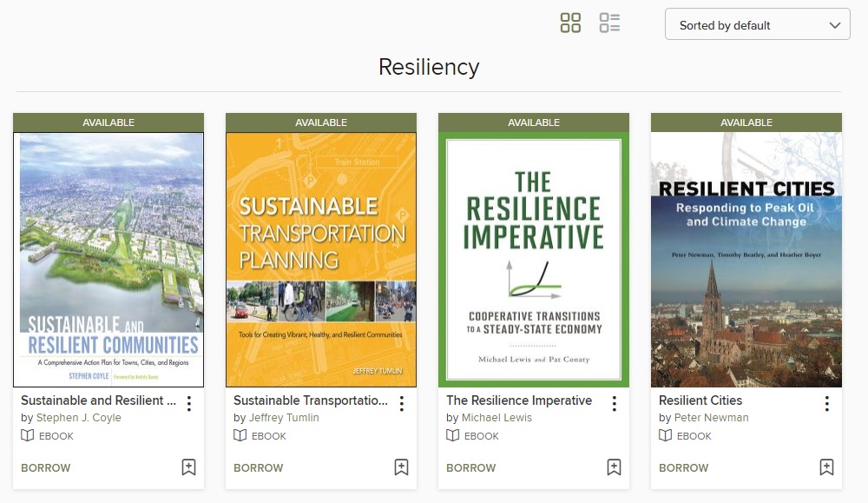Borrow The Resilience Imperative ebook
This screenshot has height=503, width=868.
[x=471, y=468]
